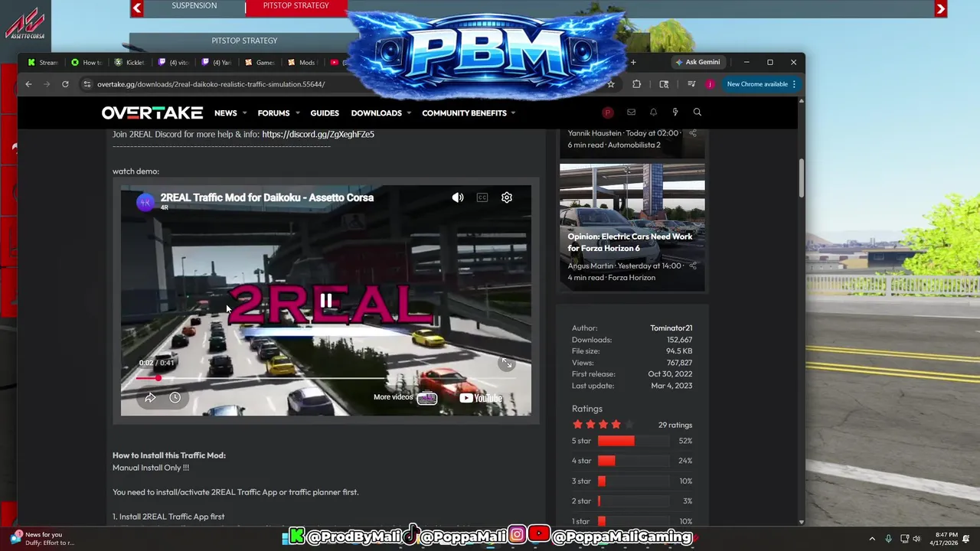
Task: Click the Ask Gemini button
Action: [x=697, y=62]
